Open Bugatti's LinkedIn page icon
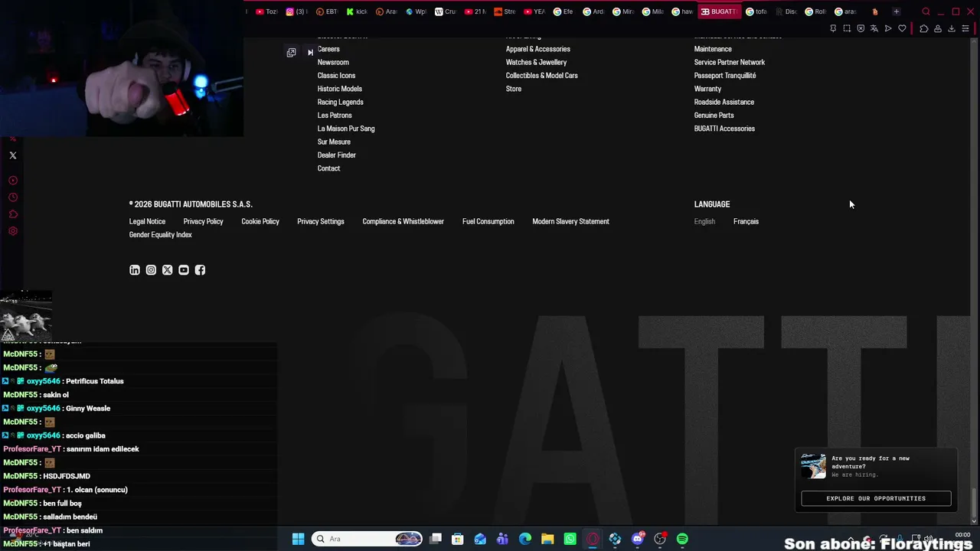980x551 pixels. [135, 270]
